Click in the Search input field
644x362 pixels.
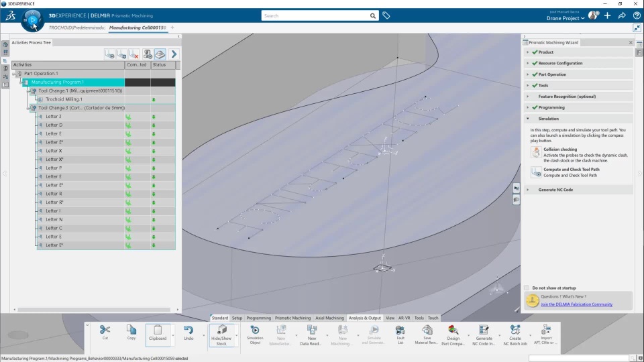click(315, 15)
